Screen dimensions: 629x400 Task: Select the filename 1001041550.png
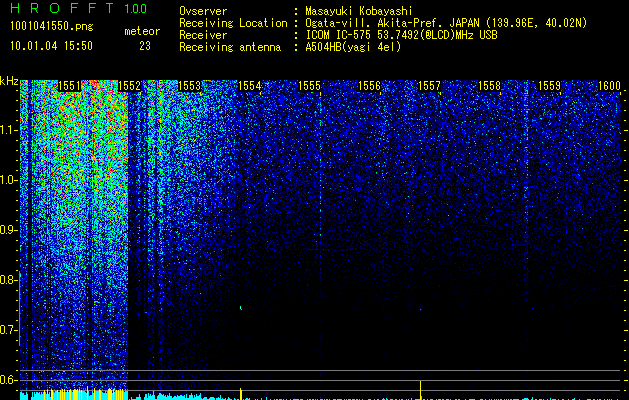click(52, 27)
